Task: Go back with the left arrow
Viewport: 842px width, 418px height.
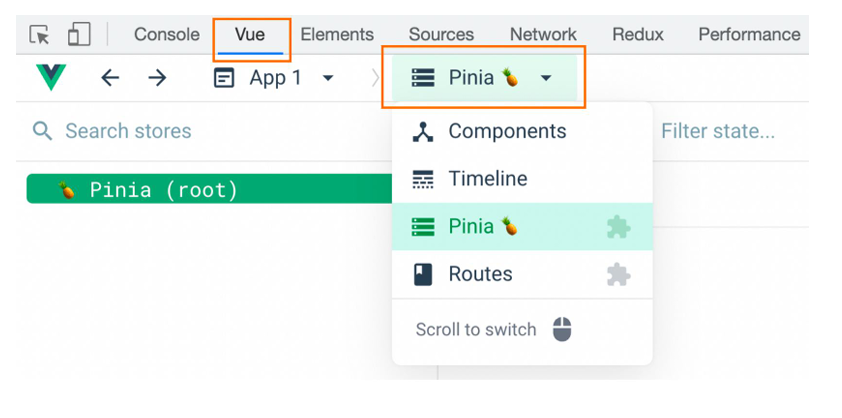Action: click(x=110, y=78)
